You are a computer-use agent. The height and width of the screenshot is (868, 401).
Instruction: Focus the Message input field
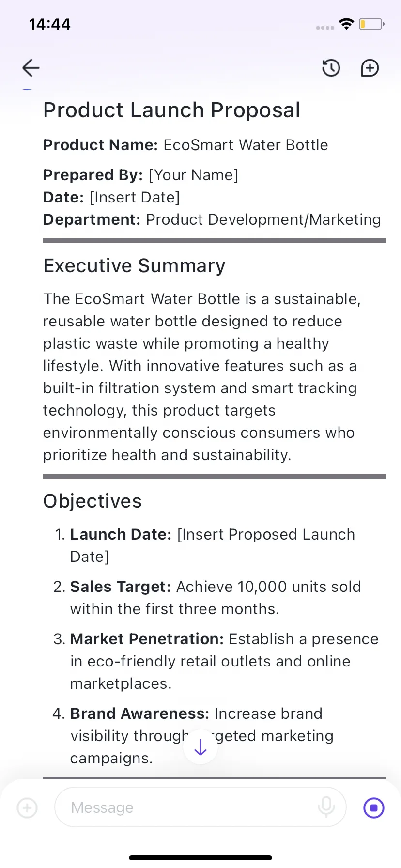click(200, 807)
